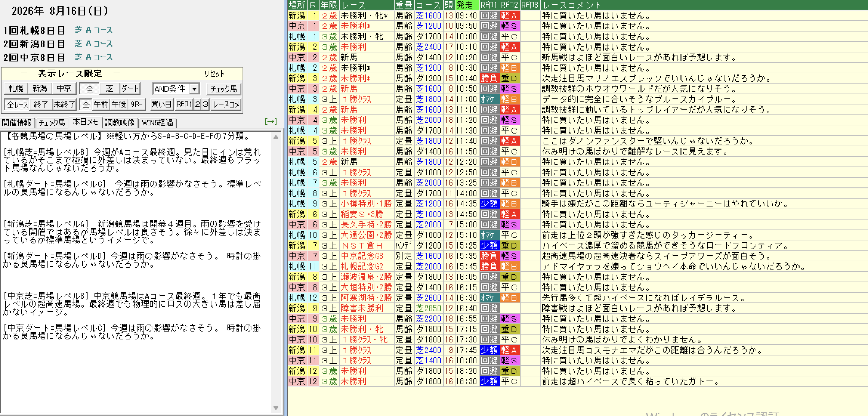Viewport: 868px width, 416px height.
Task: Click the 少額 mark in ＮＳＴ賞 row
Action: [x=490, y=245]
